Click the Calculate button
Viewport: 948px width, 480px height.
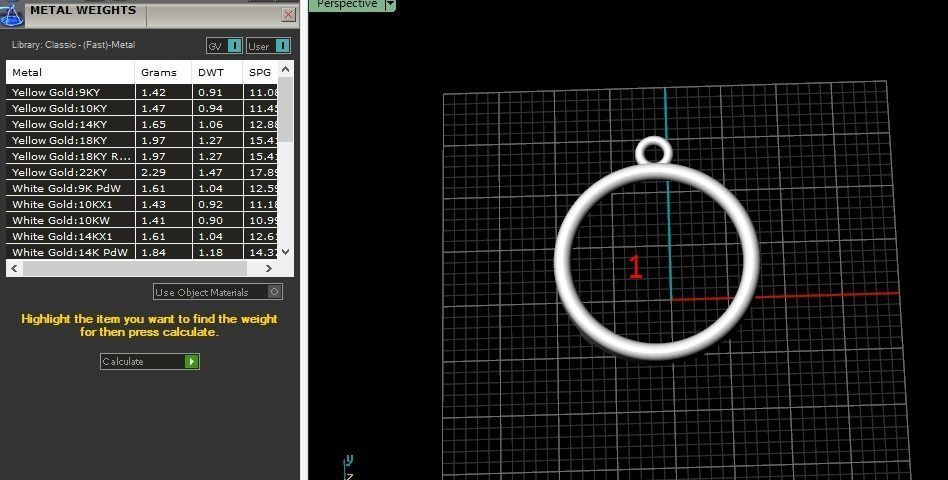[149, 362]
